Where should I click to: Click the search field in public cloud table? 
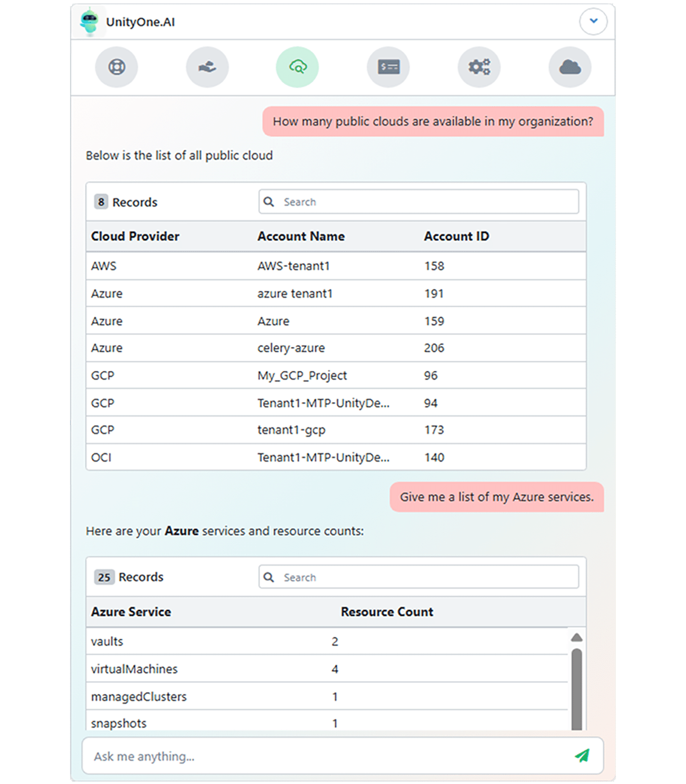click(x=419, y=202)
